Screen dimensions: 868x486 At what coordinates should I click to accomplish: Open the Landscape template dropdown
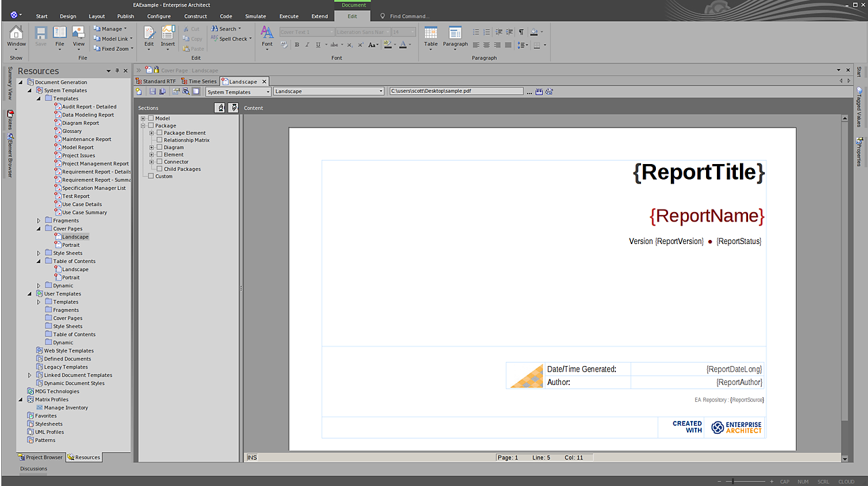[329, 92]
